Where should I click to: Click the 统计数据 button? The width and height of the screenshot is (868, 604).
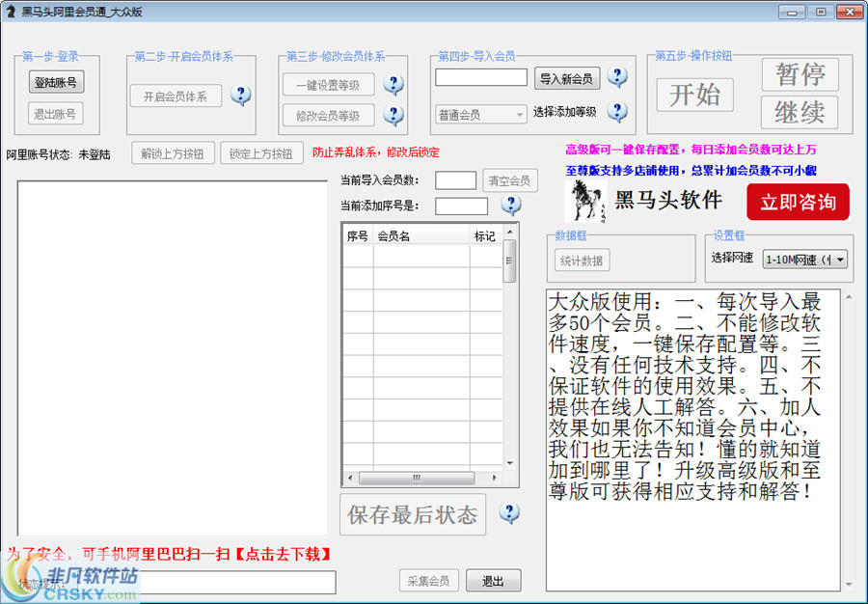[x=582, y=261]
